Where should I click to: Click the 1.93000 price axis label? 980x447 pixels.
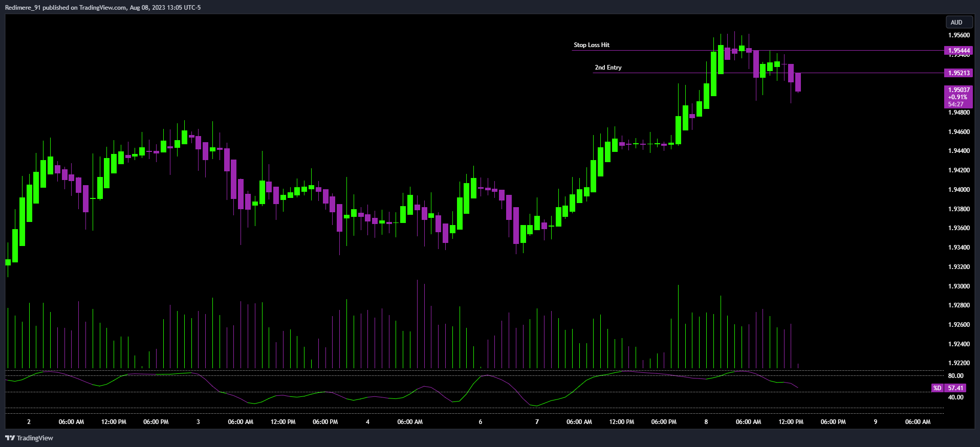(x=959, y=286)
